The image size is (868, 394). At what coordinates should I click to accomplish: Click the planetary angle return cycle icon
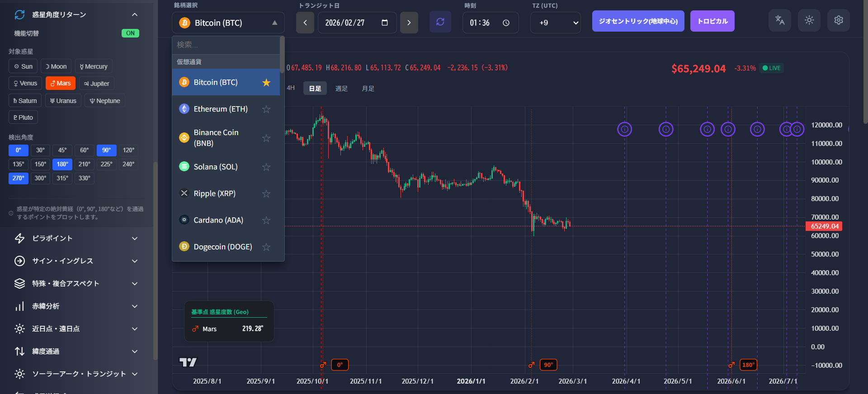coord(19,15)
